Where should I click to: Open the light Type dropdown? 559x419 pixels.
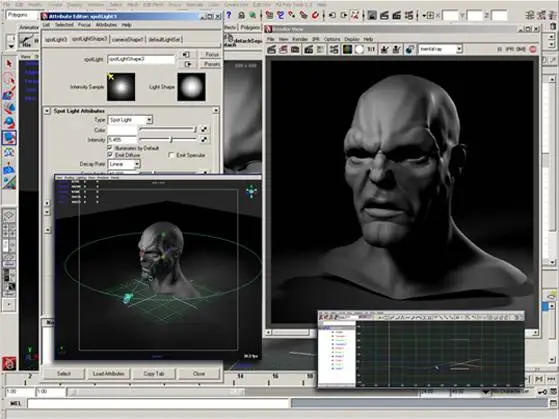click(130, 120)
